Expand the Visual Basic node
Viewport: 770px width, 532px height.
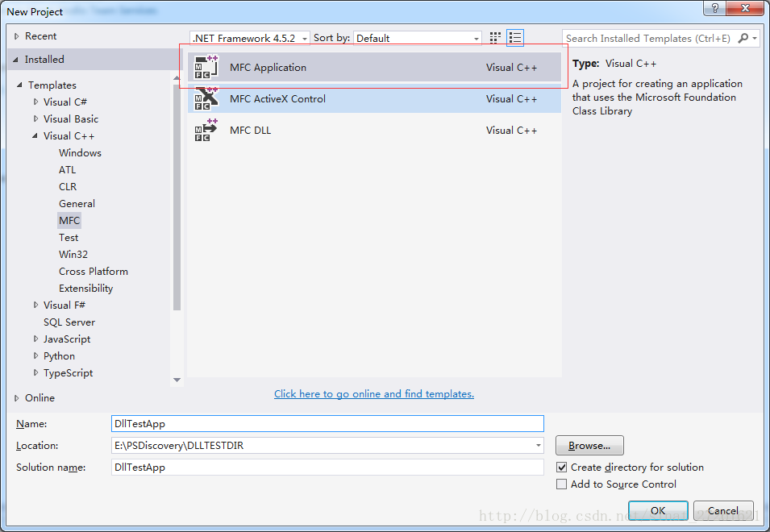point(35,118)
